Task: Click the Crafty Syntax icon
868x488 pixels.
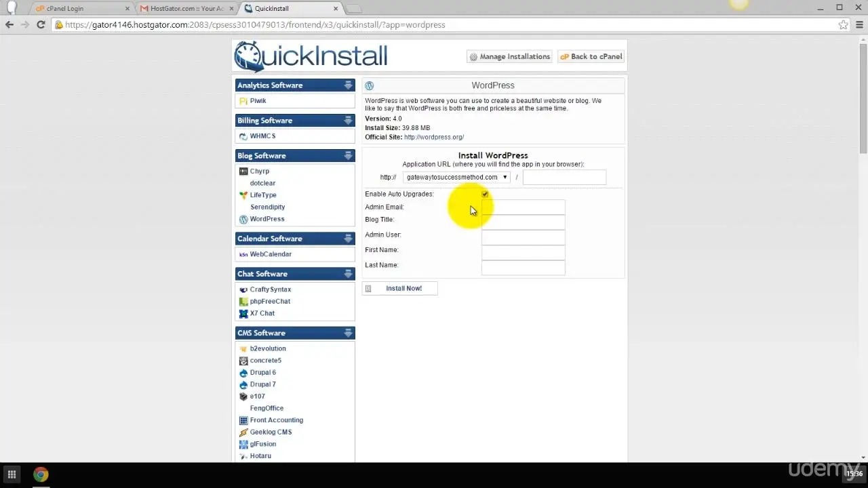Action: (243, 290)
